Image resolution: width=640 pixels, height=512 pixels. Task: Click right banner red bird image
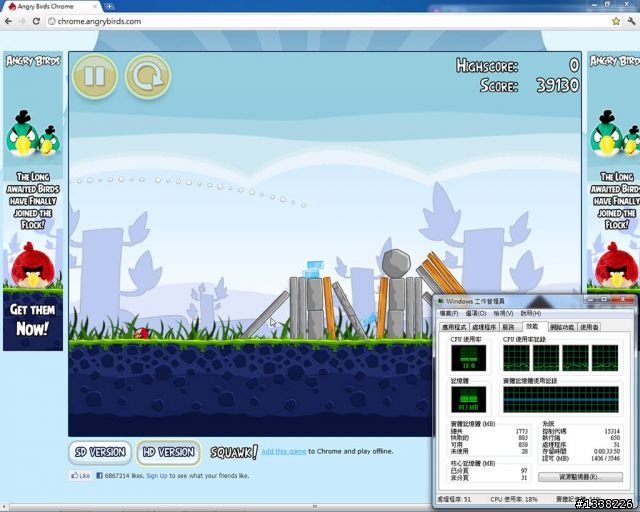[x=617, y=265]
